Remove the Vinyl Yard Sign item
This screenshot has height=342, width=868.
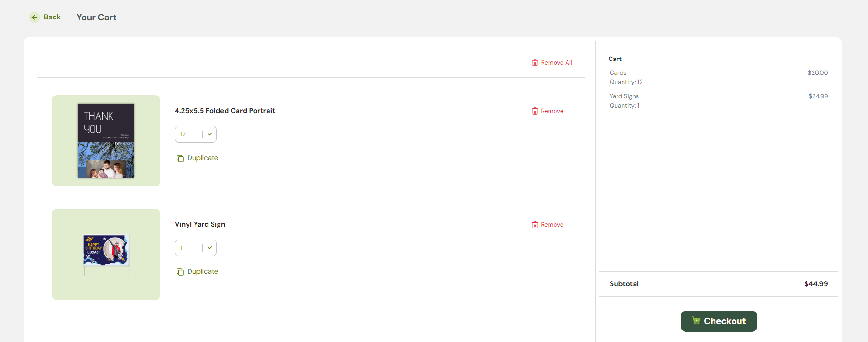pyautogui.click(x=548, y=225)
